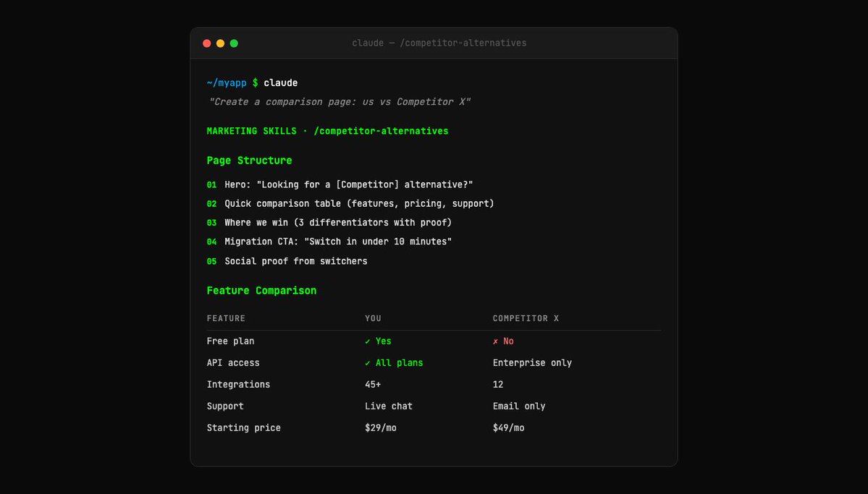Click step 04 'Migration CTA' line
This screenshot has height=494, width=868.
(329, 242)
